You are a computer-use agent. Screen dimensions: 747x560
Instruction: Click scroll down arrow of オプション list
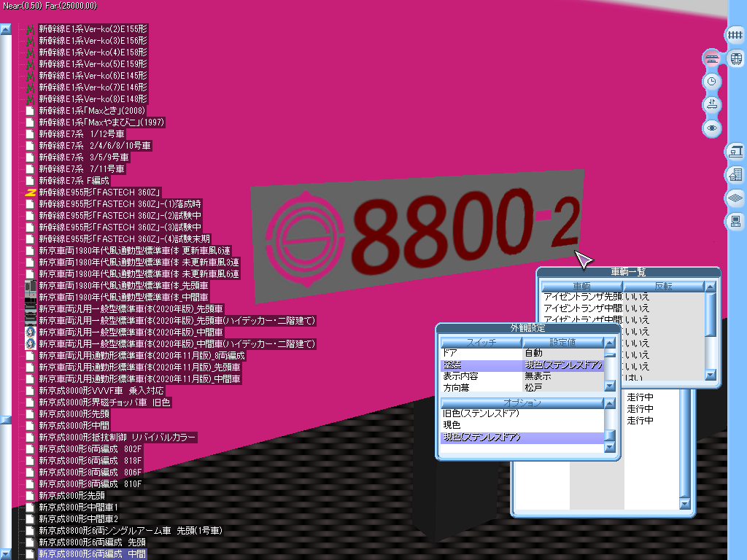tap(610, 447)
